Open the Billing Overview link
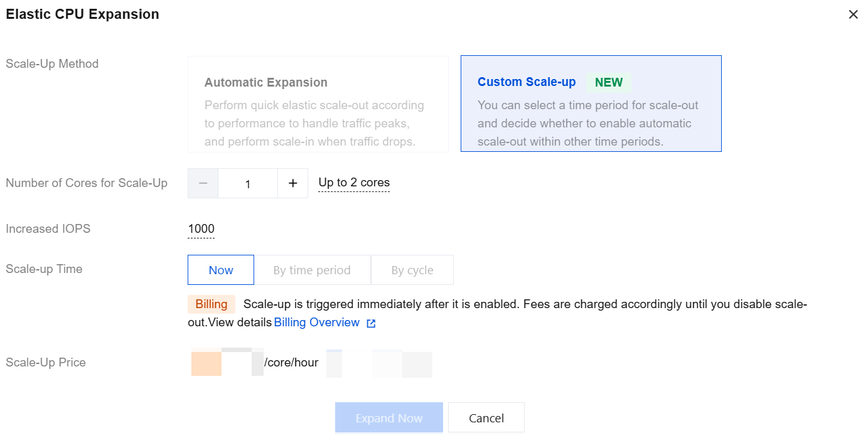 point(317,323)
